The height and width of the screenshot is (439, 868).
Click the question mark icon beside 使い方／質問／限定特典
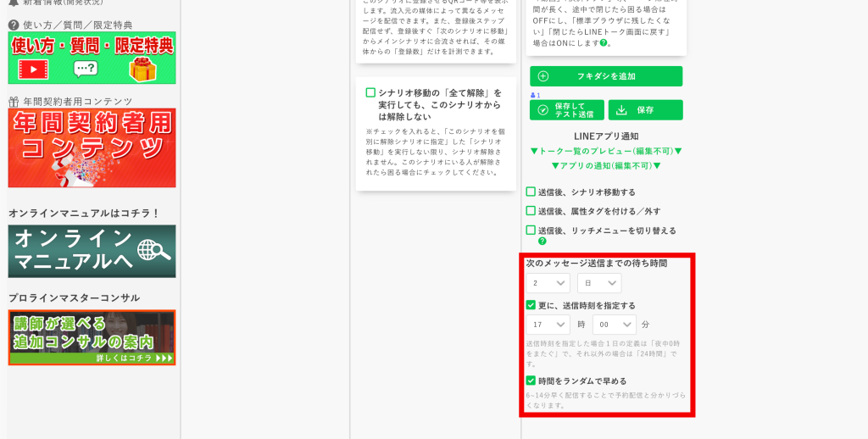pyautogui.click(x=14, y=25)
